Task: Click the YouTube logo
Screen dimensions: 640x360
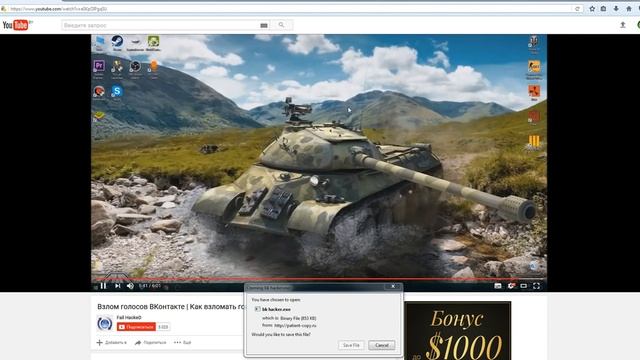Action: 16,25
